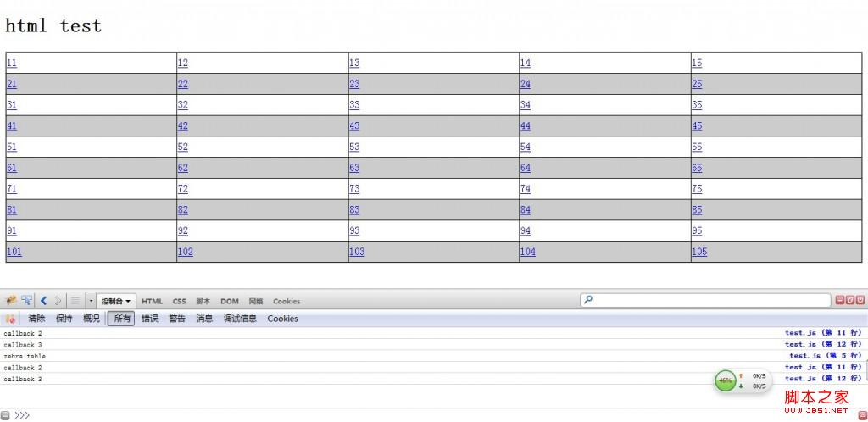Click the Firebug bug logo icon
The image size is (868, 422).
pyautogui.click(x=11, y=301)
